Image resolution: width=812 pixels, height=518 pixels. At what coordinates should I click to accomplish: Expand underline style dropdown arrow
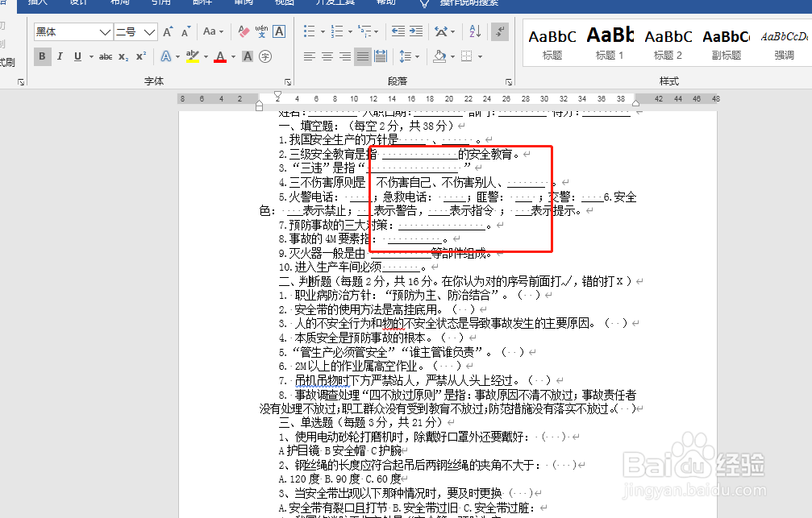coord(91,56)
